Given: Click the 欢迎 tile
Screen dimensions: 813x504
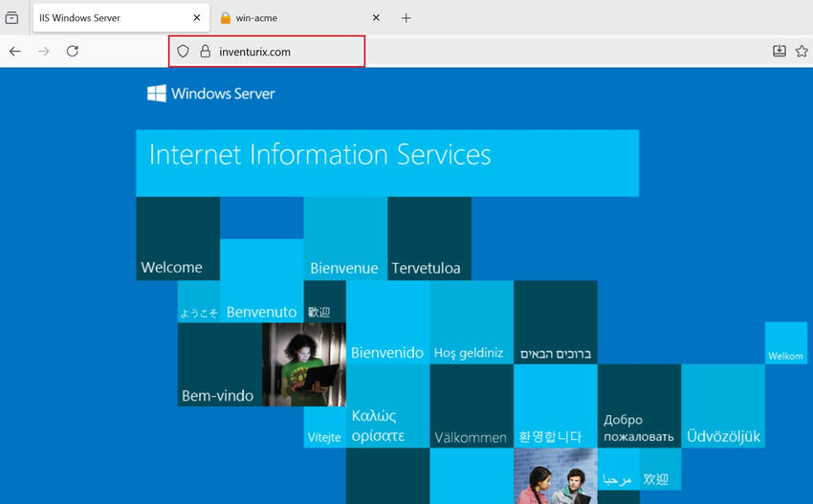Looking at the screenshot, I should (660, 470).
